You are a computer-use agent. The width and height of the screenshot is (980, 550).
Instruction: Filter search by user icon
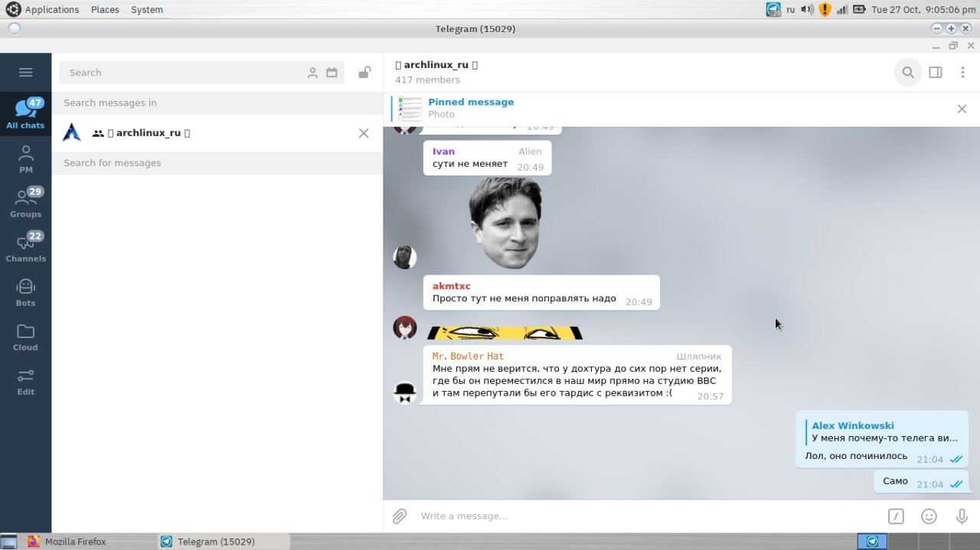(312, 73)
